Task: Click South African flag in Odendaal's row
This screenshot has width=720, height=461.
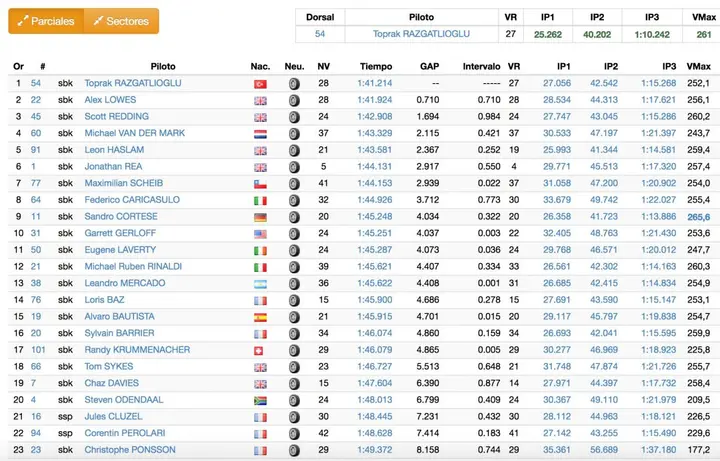Action: pos(260,401)
